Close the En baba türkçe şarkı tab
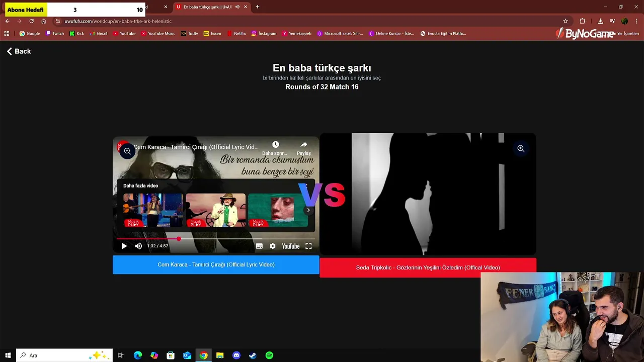 246,7
